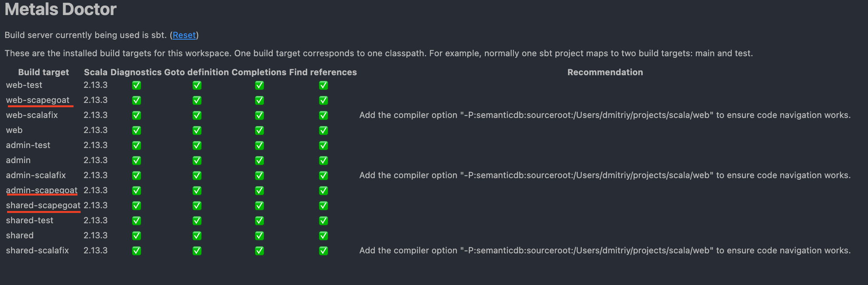Open the admin-scapegoat build target link
The height and width of the screenshot is (285, 868).
pos(42,190)
